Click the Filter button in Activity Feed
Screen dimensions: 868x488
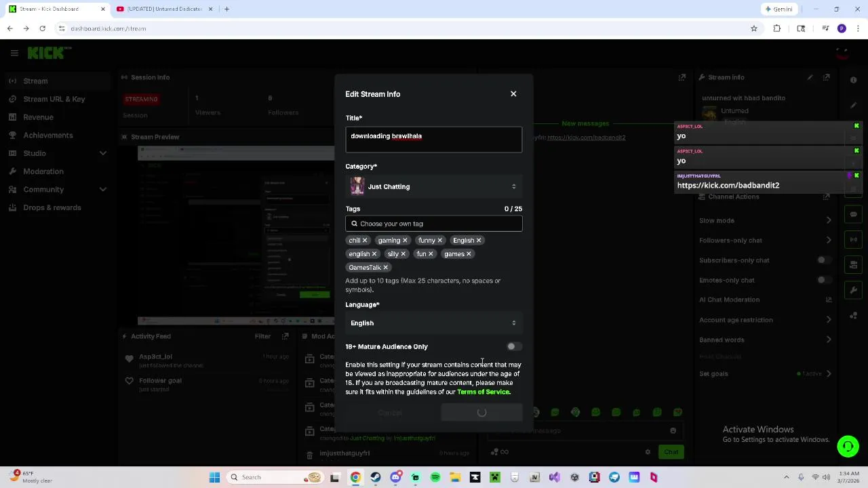(x=262, y=336)
